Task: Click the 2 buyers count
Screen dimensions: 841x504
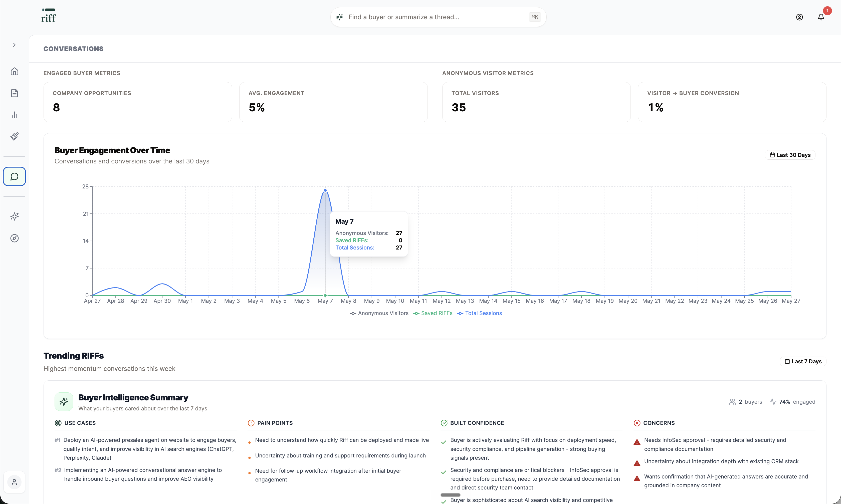Action: coord(746,402)
